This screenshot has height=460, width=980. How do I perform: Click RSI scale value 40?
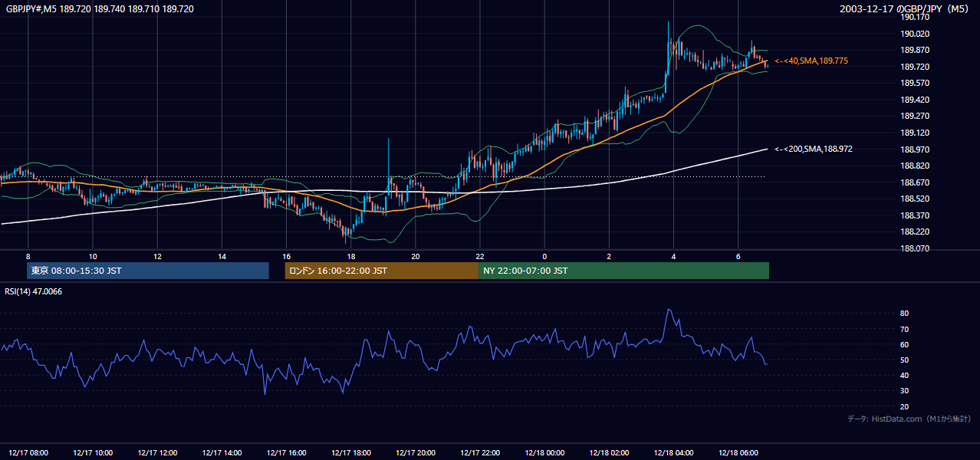(x=905, y=375)
